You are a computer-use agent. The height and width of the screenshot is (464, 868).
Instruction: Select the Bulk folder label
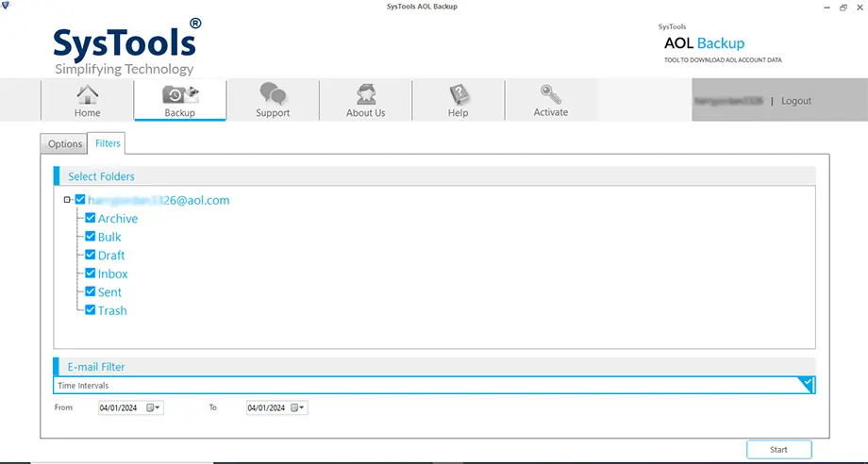coord(109,237)
